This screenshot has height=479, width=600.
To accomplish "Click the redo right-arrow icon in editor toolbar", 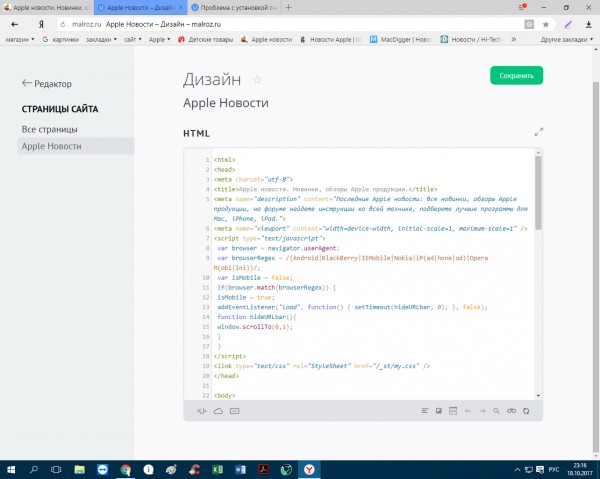I will (x=483, y=411).
